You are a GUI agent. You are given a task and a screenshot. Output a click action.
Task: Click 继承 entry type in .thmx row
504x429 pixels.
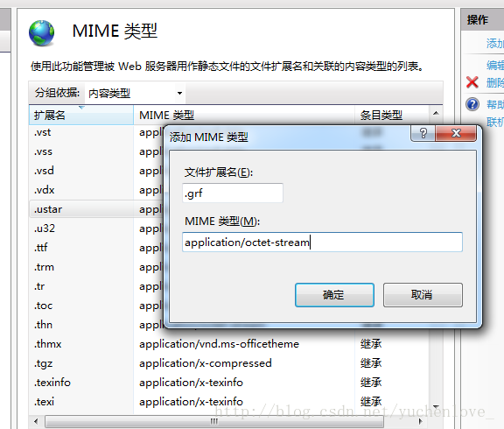(x=371, y=344)
